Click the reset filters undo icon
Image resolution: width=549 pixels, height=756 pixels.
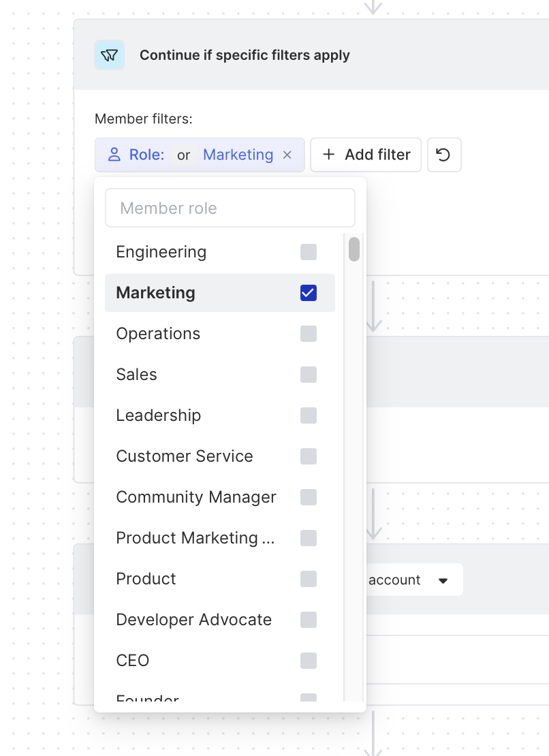point(443,155)
